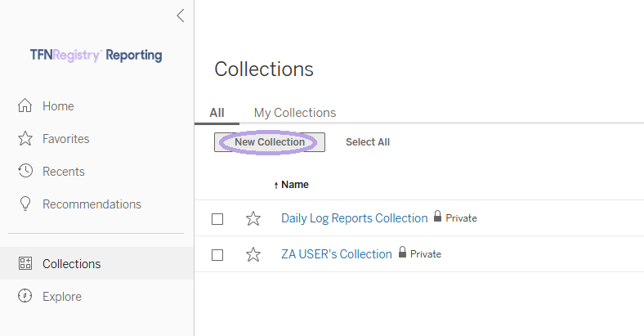644x336 pixels.
Task: Click Select All
Action: click(x=368, y=142)
